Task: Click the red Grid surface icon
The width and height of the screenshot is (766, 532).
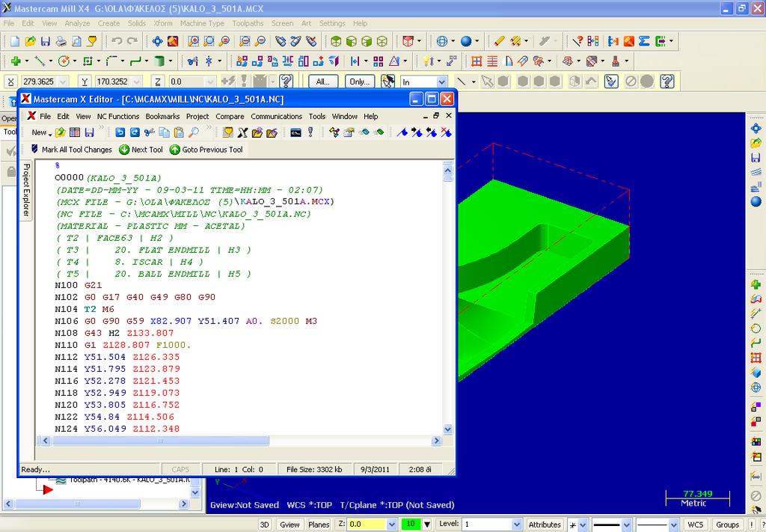Action: (477, 61)
